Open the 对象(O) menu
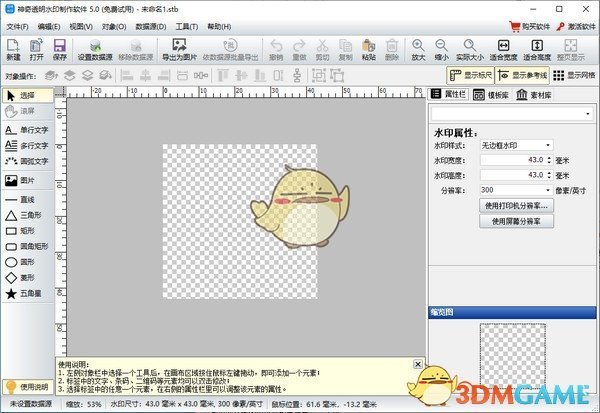Viewport: 600px width, 413px height. coord(114,27)
